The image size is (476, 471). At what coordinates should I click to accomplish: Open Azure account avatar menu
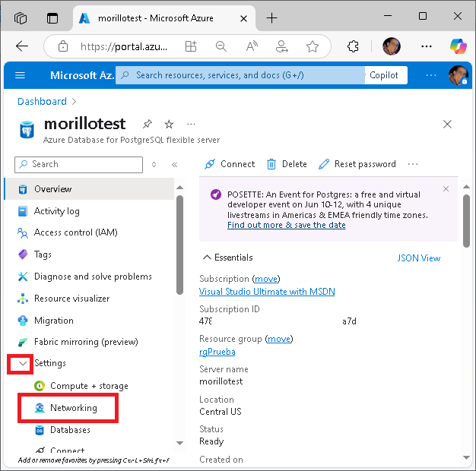click(x=459, y=75)
